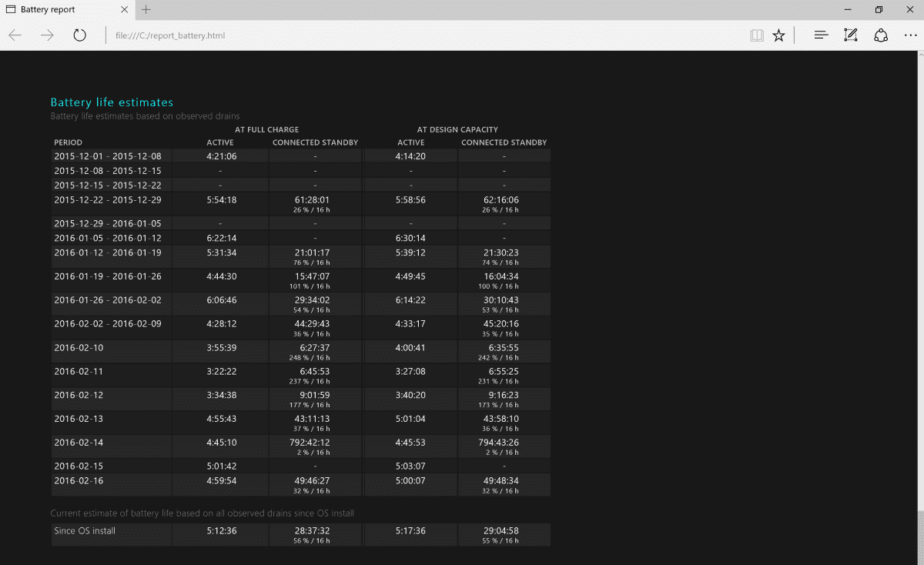Click period 2015-12-29 - 2016-01-05
The height and width of the screenshot is (565, 924).
108,223
